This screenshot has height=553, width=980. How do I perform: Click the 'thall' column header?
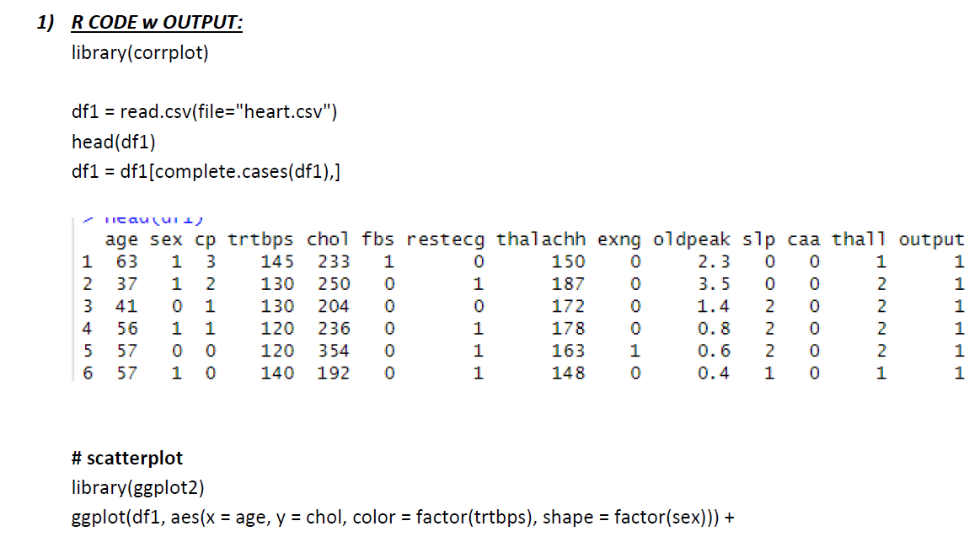point(858,239)
